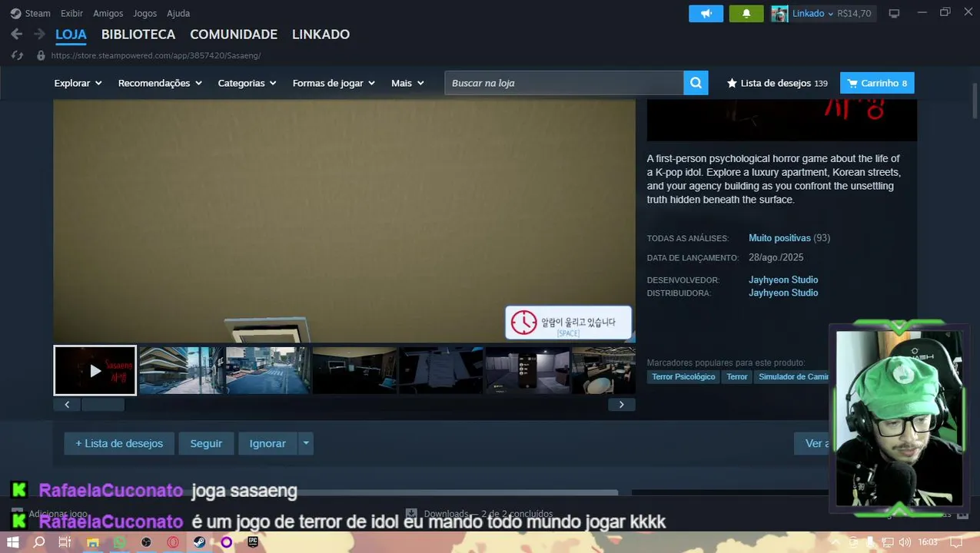Go back with the left arrow
This screenshot has height=553, width=980.
16,35
